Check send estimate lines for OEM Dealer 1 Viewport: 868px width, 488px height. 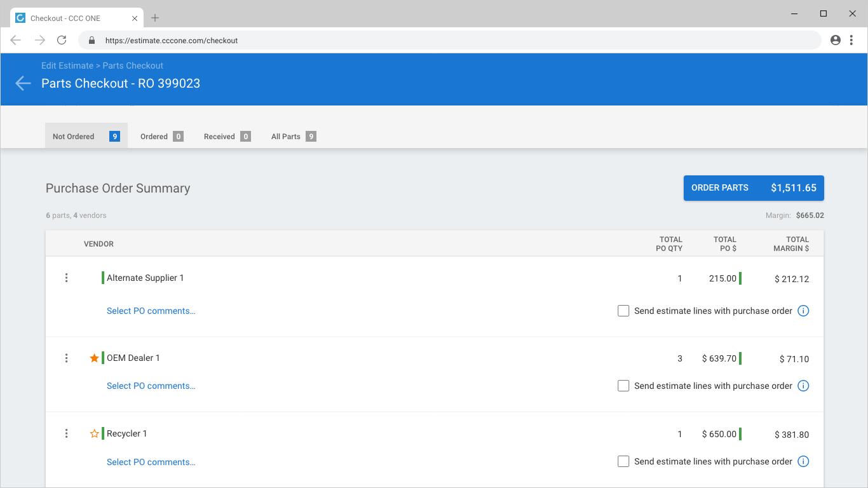623,386
